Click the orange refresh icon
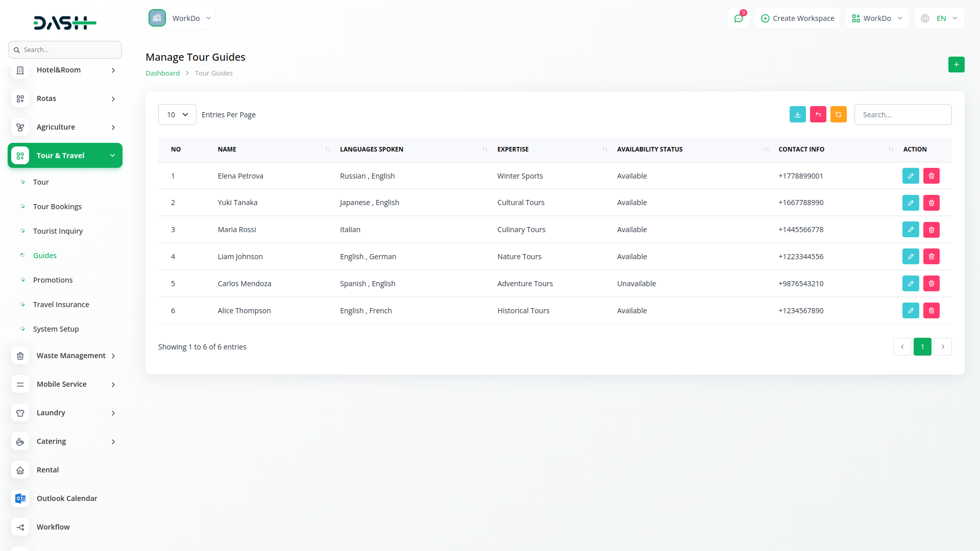This screenshot has height=551, width=980. [839, 114]
